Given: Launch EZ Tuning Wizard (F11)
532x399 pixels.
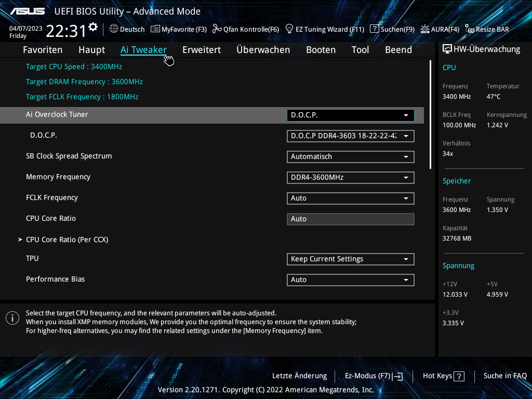Looking at the screenshot, I should pyautogui.click(x=325, y=29).
